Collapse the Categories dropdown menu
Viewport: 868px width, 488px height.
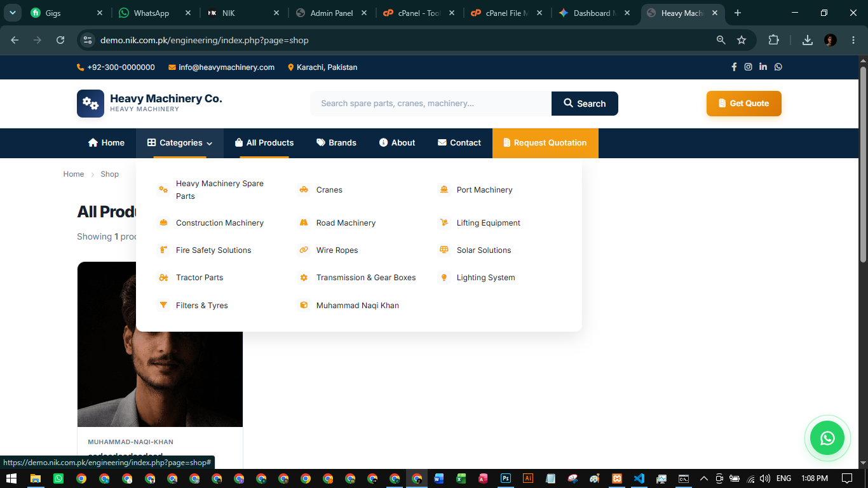click(180, 143)
